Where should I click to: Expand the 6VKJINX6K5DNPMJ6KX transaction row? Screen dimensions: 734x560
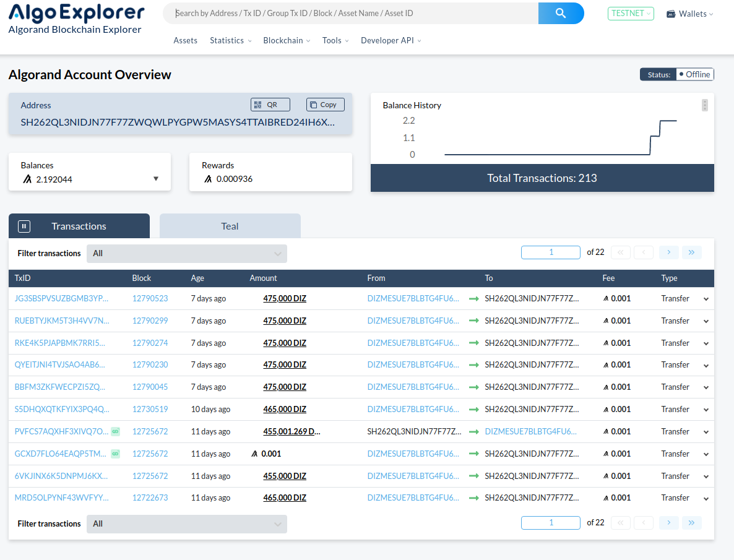[706, 476]
